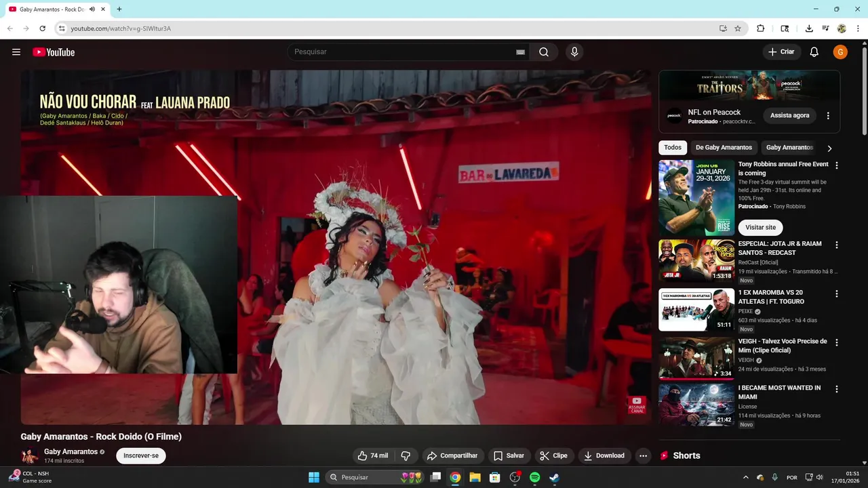Open Chrome extensions puzzle icon
Screen dimensions: 868x488
[x=760, y=28]
